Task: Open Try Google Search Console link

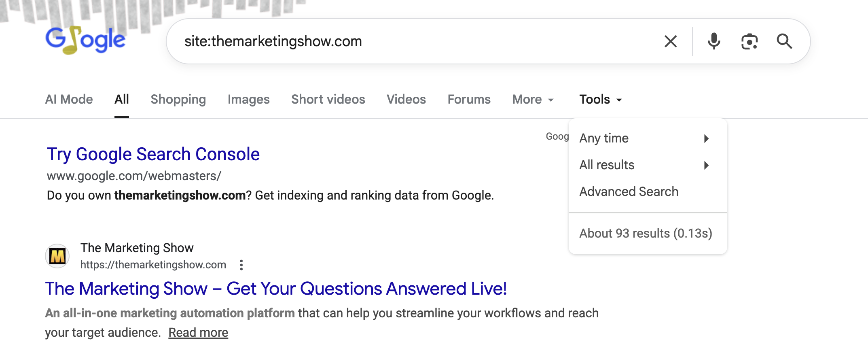Action: pos(153,154)
